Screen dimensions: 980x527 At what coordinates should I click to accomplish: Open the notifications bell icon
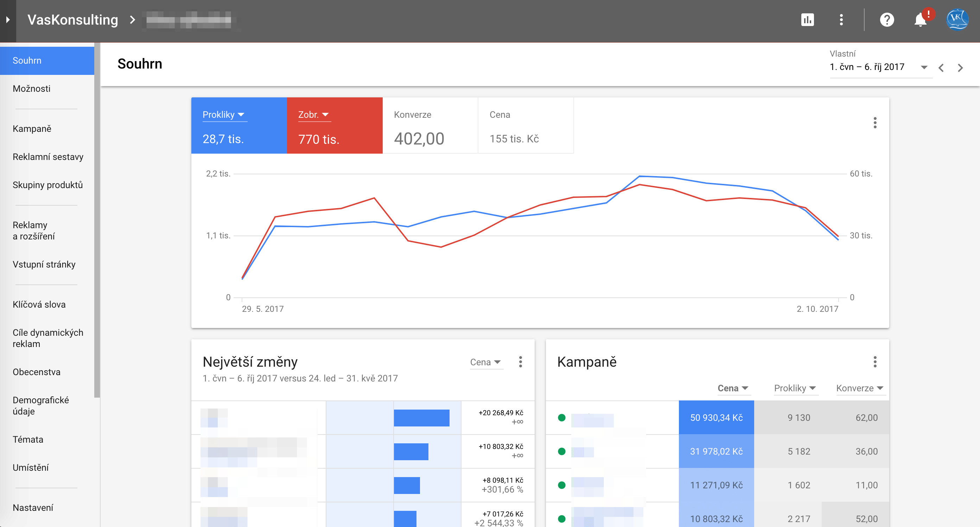[x=920, y=20]
